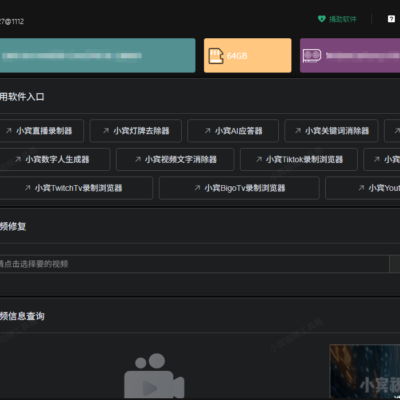The height and width of the screenshot is (400, 400).
Task: Click the video selection input field
Action: tap(194, 264)
